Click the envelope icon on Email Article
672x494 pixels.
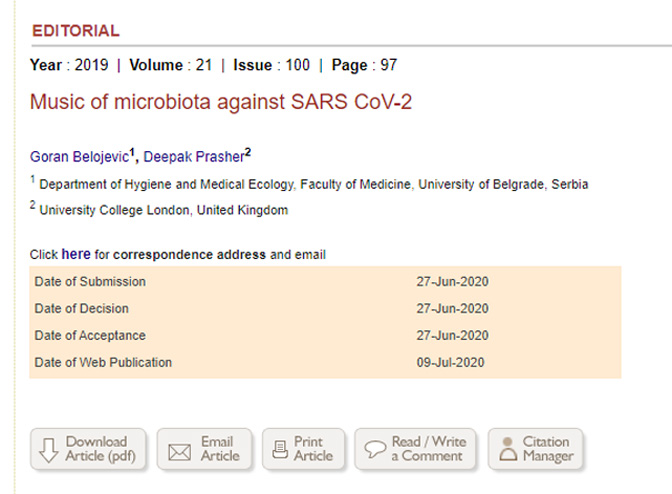pyautogui.click(x=179, y=450)
